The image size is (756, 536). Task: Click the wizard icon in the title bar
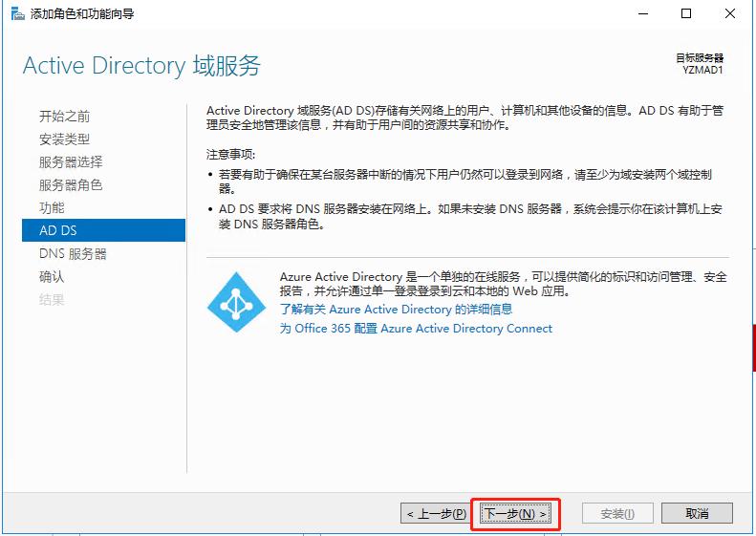[x=17, y=14]
